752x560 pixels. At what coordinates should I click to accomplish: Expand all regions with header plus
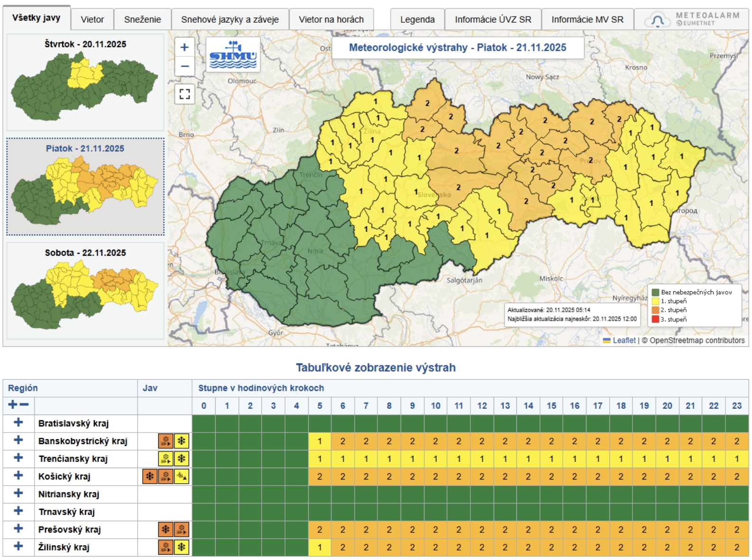[13, 405]
